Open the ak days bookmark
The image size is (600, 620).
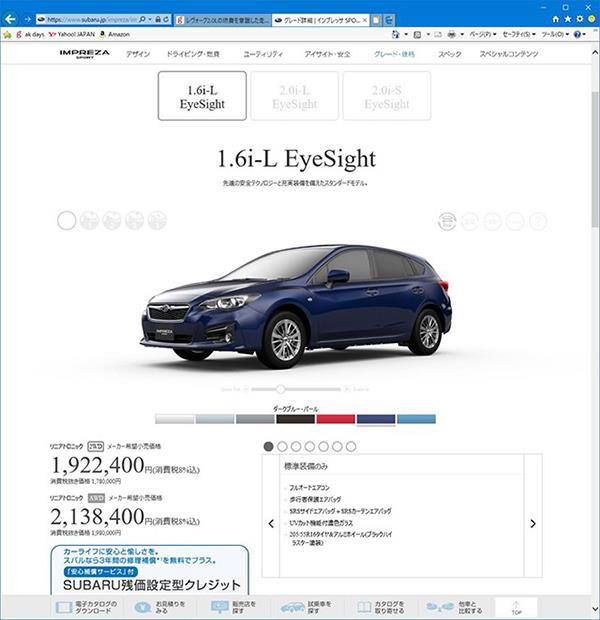coord(30,34)
